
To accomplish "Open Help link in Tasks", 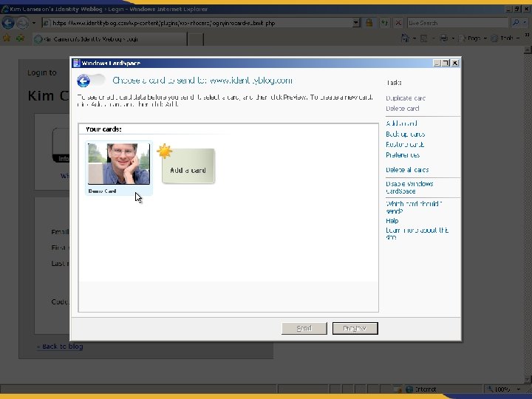I will click(x=392, y=221).
